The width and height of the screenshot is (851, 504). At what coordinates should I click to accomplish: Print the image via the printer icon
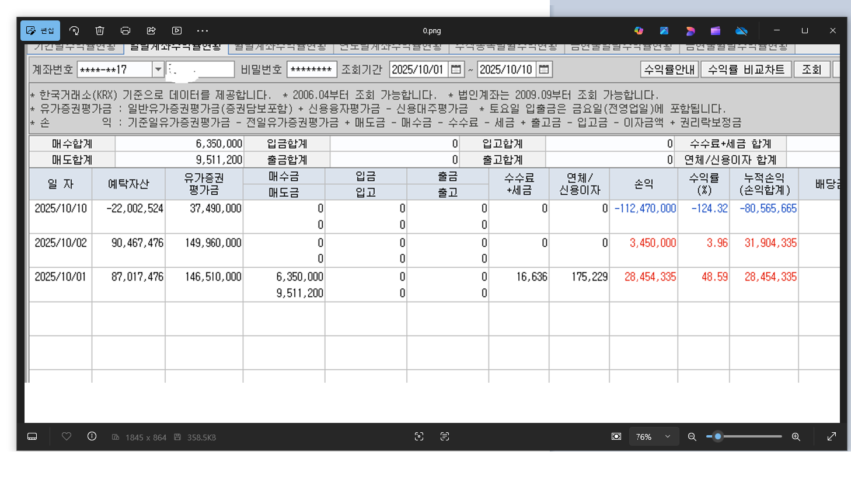[x=125, y=30]
